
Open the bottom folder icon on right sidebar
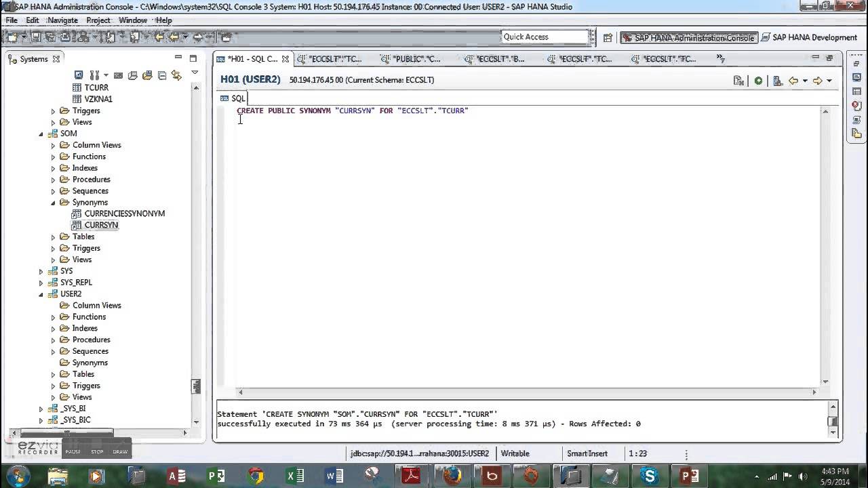tap(856, 134)
